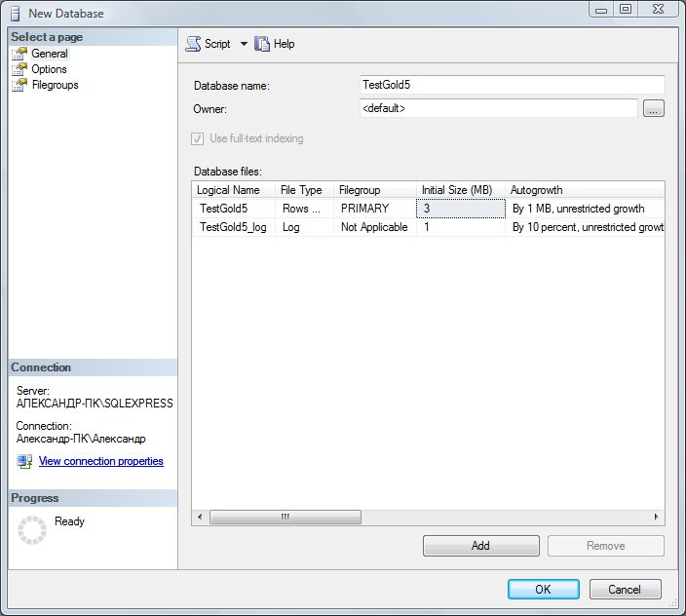
Task: Click the horizontal scrollbar thumb
Action: click(285, 517)
